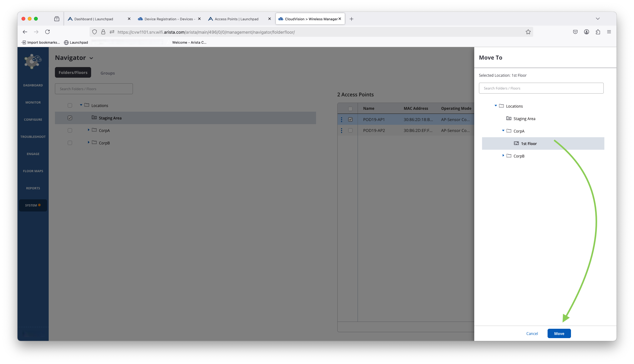This screenshot has width=634, height=364.
Task: Open the browser extensions puzzle icon
Action: 598,32
